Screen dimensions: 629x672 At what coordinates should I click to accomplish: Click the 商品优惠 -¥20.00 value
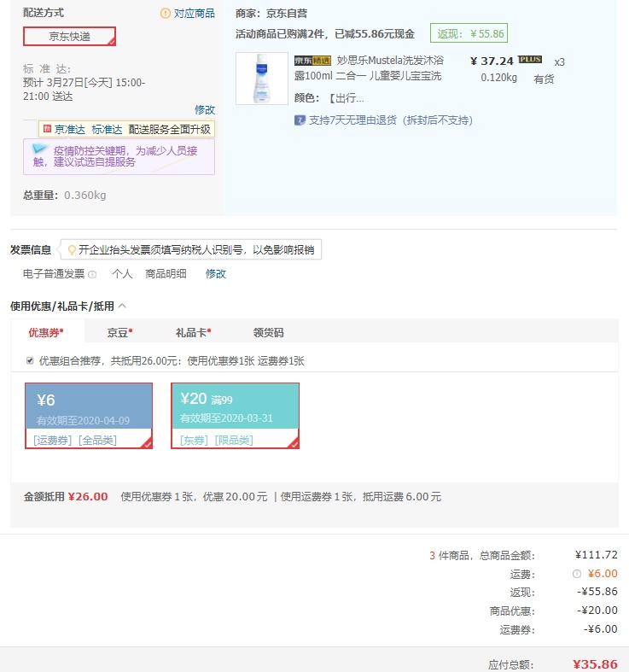tap(597, 611)
